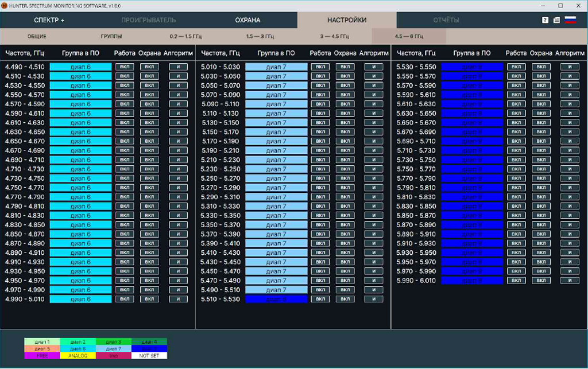Switch to the СПЕКТР + tab

pyautogui.click(x=49, y=20)
